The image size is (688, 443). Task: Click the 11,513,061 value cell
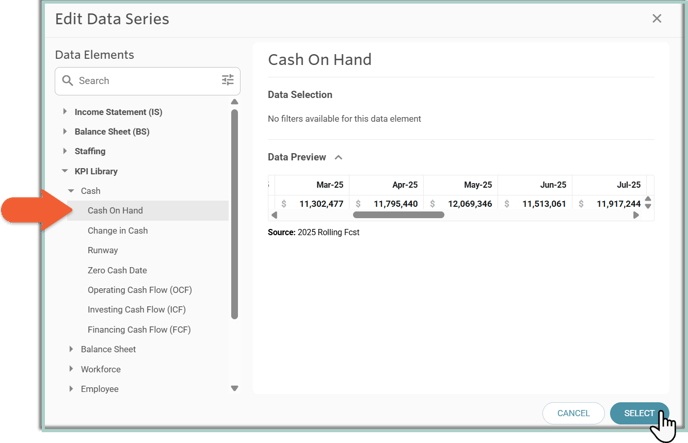(535, 204)
